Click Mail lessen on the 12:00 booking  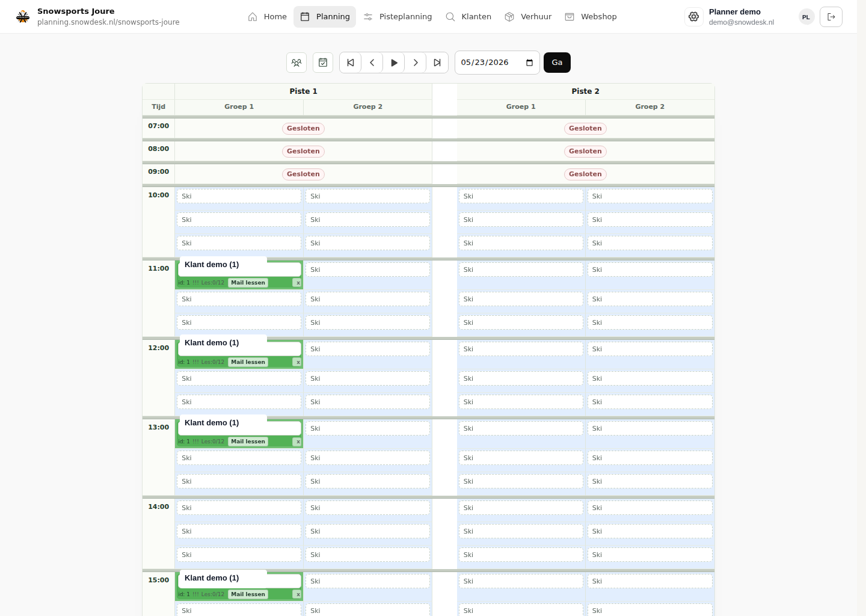[248, 362]
